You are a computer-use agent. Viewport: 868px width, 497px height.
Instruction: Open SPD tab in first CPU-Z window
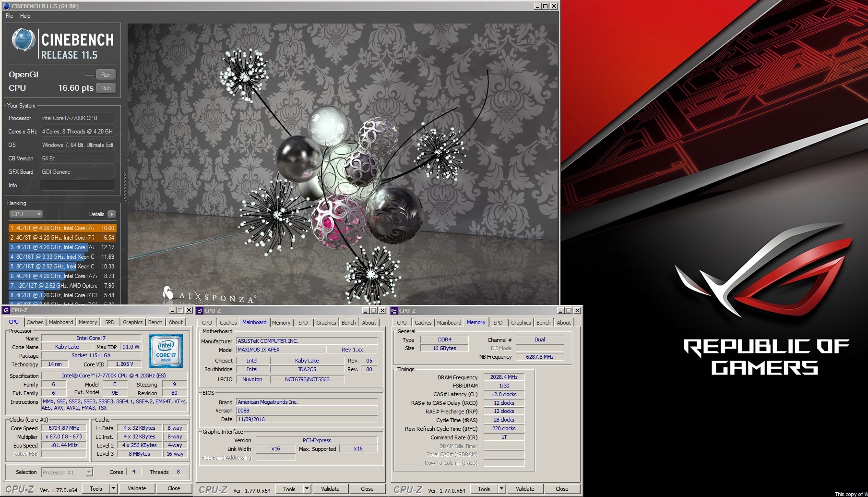coord(110,322)
